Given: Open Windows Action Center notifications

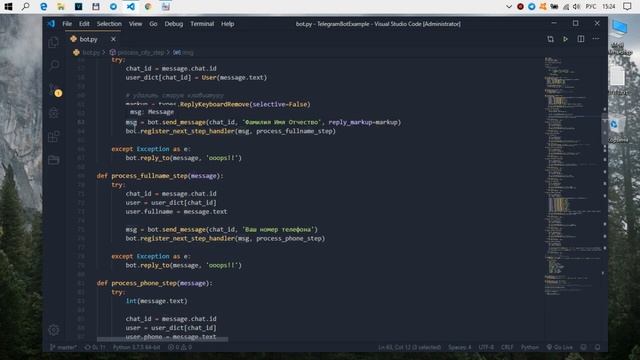Looking at the screenshot, I should [627, 7].
